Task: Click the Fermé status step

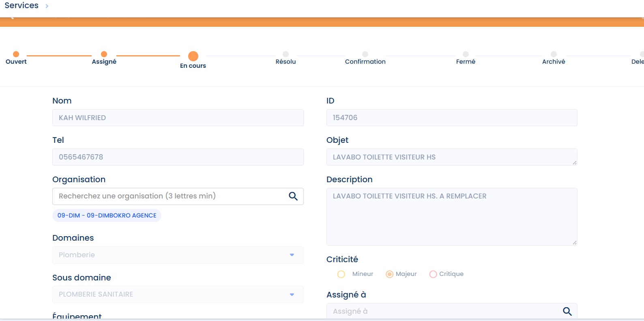Action: [x=466, y=54]
